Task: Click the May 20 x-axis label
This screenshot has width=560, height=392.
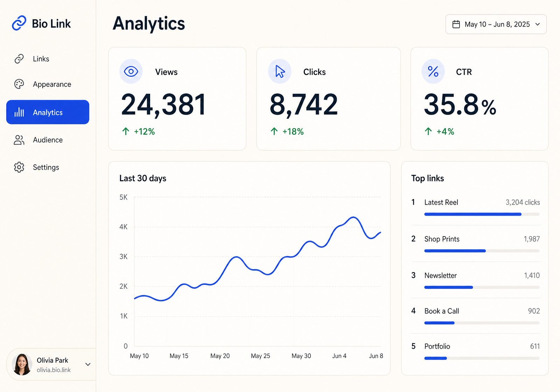Action: click(220, 356)
